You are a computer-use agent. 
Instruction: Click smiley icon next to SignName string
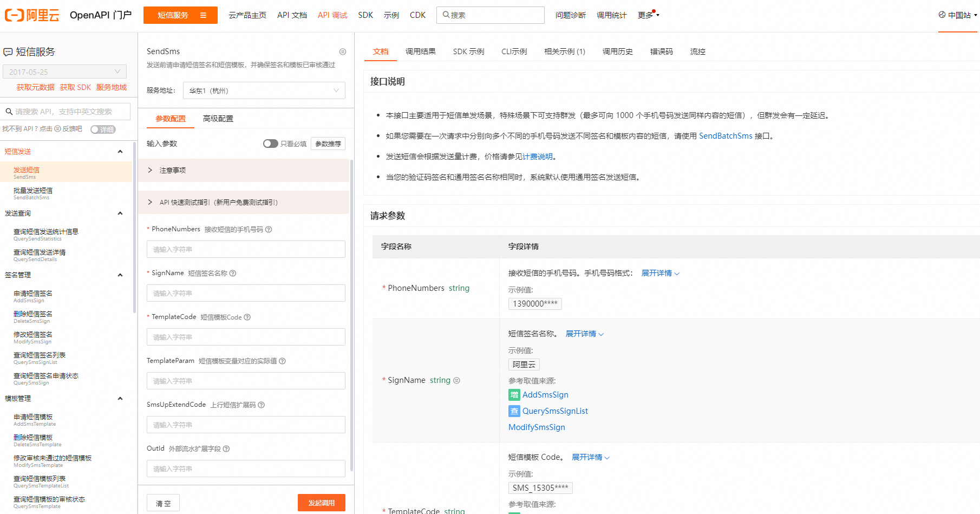456,381
